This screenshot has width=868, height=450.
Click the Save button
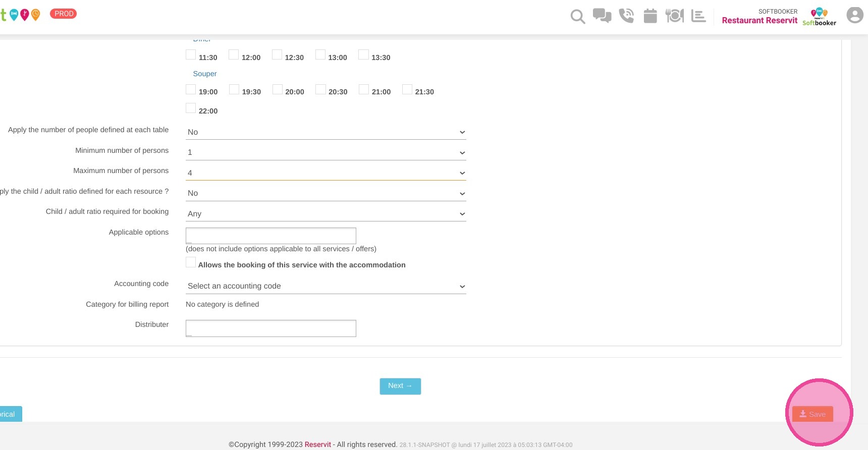(x=812, y=414)
